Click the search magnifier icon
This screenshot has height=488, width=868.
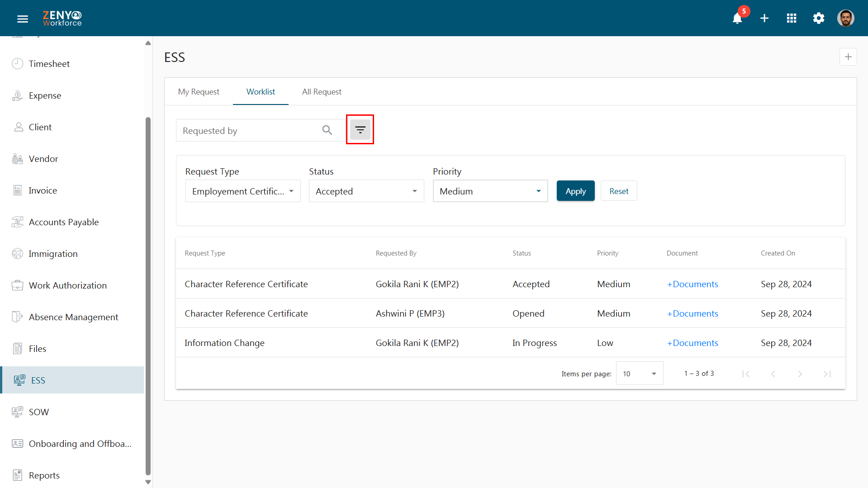[327, 130]
